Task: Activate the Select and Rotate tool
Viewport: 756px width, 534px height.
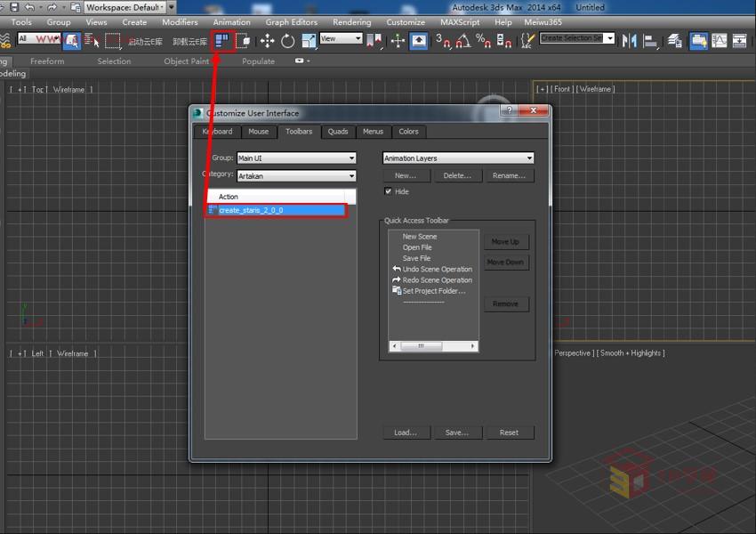Action: (288, 41)
